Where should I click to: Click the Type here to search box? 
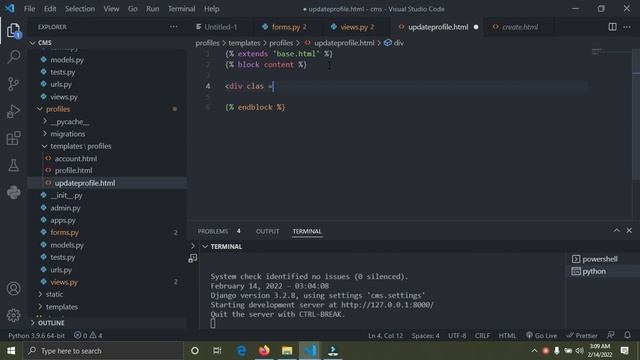[x=102, y=351]
